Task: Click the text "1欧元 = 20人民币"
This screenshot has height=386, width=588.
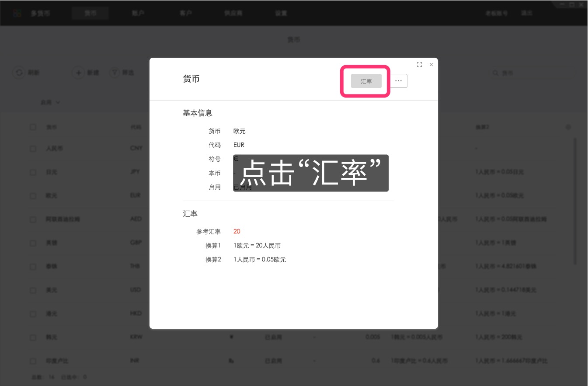Action: coord(257,246)
